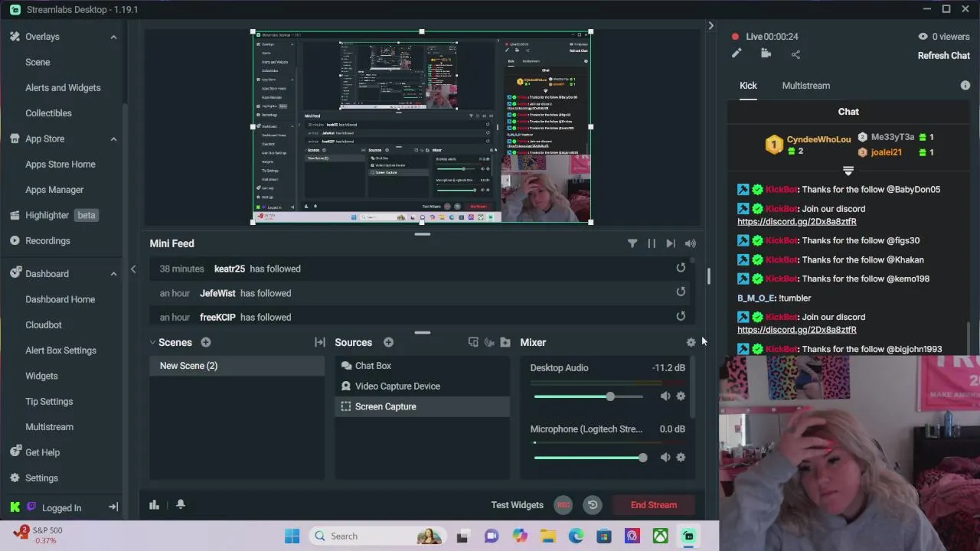Toggle the viewer count eye icon
980x551 pixels.
(x=923, y=36)
